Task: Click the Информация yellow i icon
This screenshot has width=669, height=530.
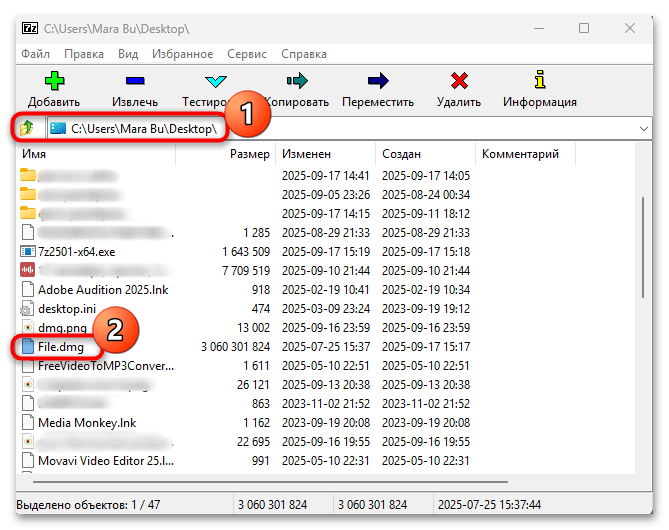Action: click(x=540, y=80)
